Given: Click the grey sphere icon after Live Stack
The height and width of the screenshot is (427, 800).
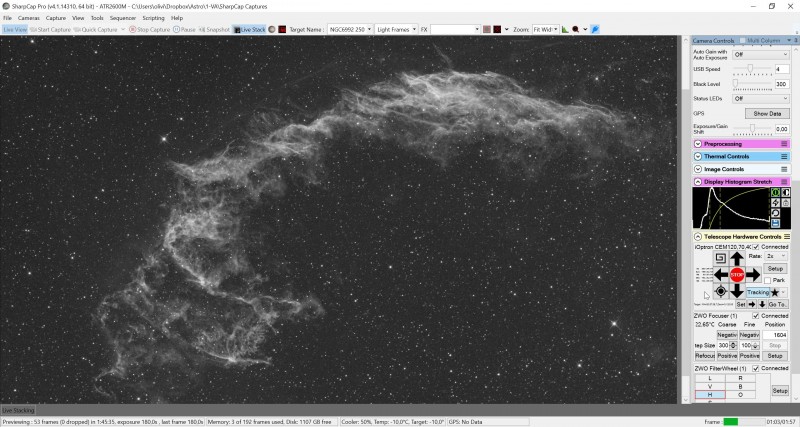Looking at the screenshot, I should (272, 30).
